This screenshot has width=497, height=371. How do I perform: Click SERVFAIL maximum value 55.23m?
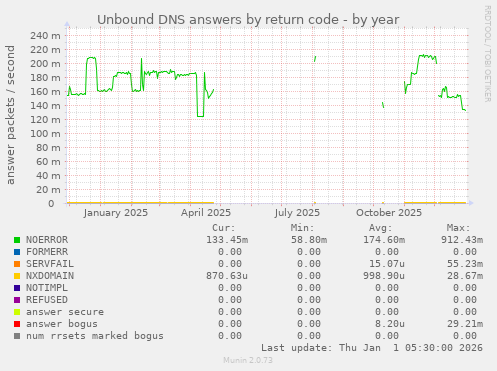point(465,264)
